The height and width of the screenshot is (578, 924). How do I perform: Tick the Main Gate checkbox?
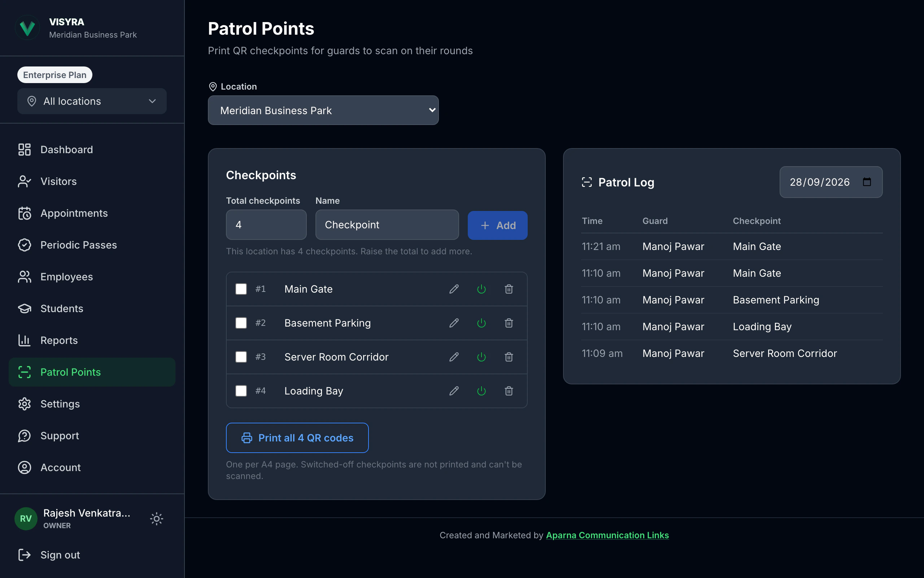pyautogui.click(x=241, y=289)
